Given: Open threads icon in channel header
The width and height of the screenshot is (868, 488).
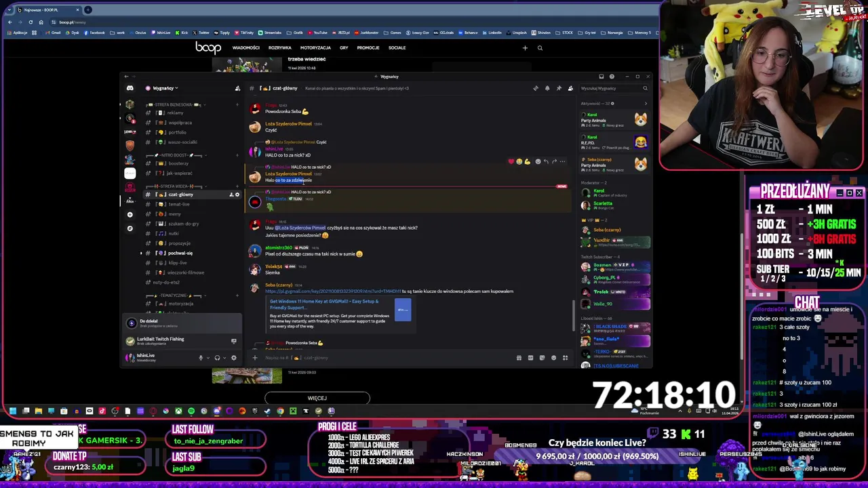Looking at the screenshot, I should click(536, 88).
